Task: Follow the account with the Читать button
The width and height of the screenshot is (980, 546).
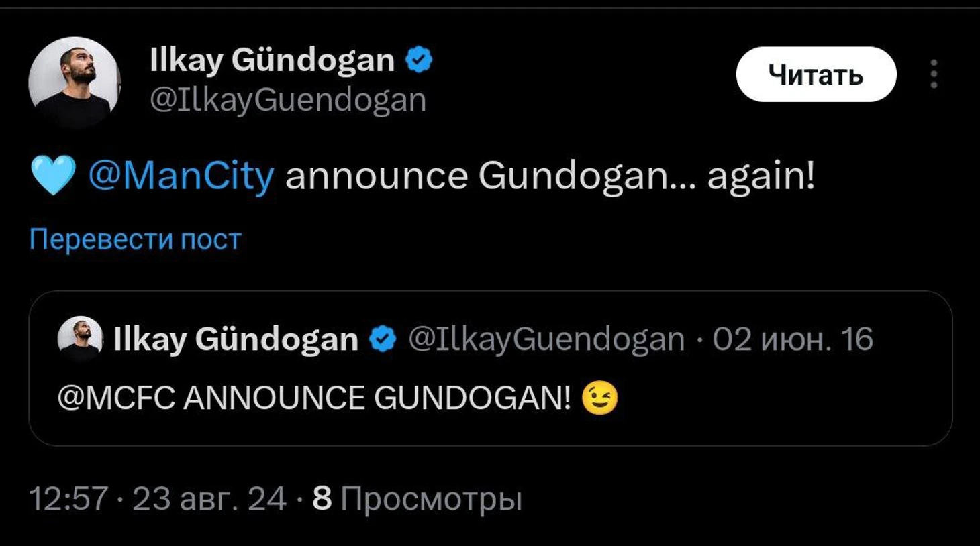Action: [x=816, y=74]
